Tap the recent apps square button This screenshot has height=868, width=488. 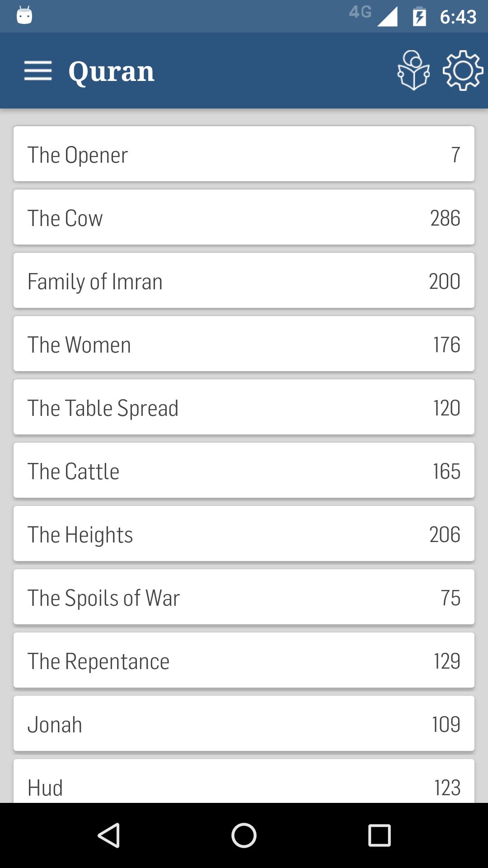point(379,835)
